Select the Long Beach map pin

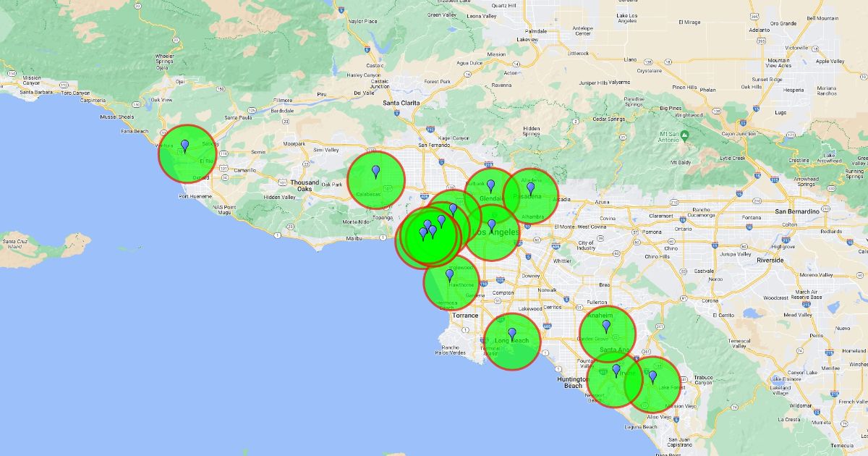point(512,334)
